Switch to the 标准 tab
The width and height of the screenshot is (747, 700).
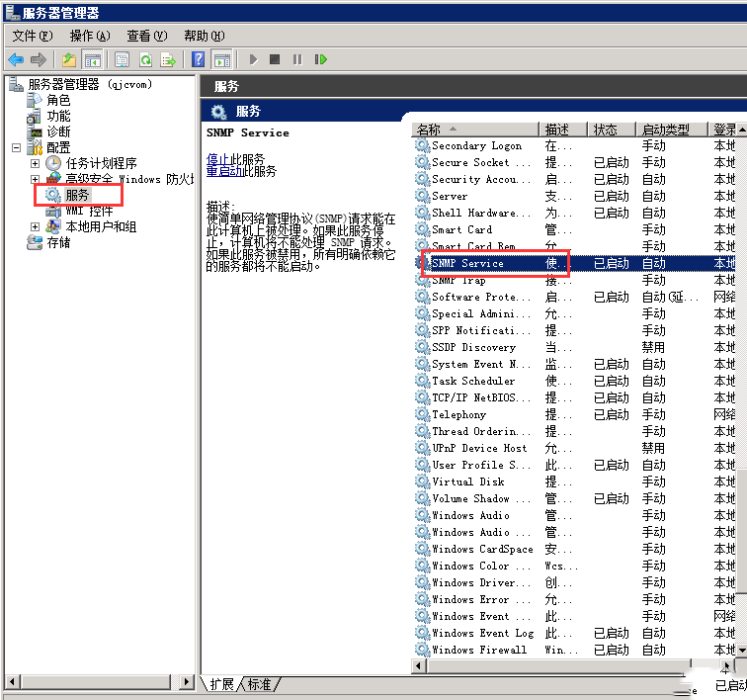259,684
